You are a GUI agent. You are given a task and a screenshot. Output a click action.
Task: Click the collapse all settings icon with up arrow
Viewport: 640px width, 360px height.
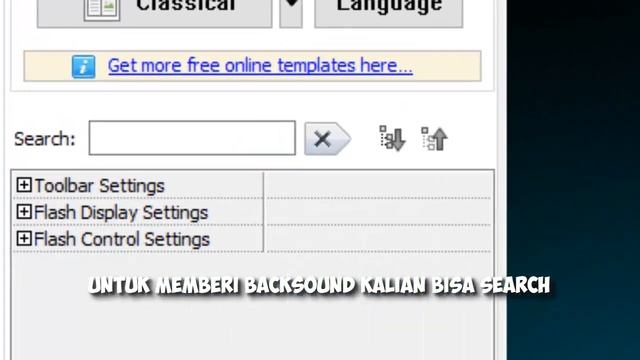click(434, 138)
